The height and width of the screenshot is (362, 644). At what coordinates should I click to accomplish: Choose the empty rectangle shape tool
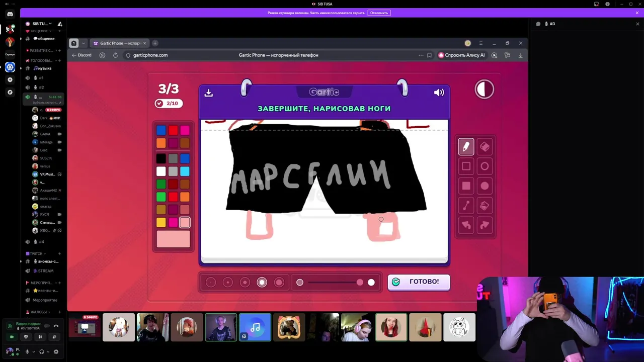[x=466, y=166]
